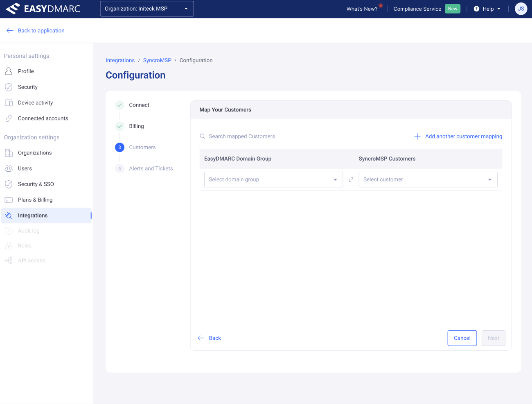Image resolution: width=532 pixels, height=404 pixels.
Task: Open Profile settings
Action: (x=26, y=71)
